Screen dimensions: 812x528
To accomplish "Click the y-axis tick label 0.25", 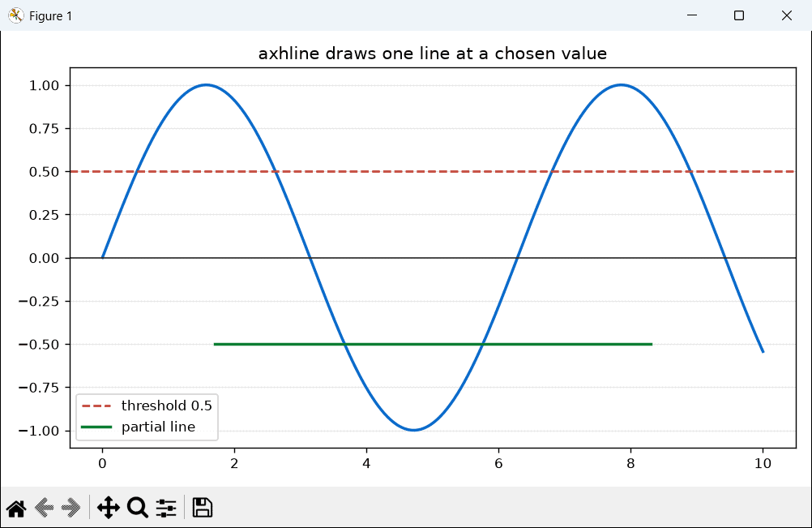I will [x=44, y=215].
